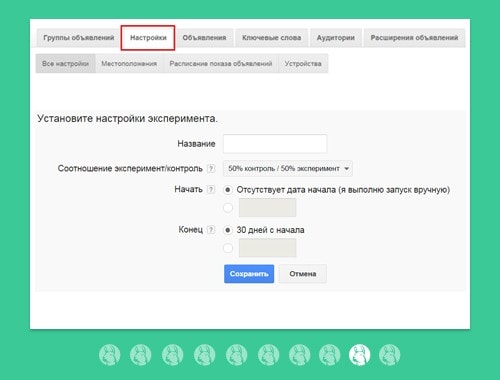
Task: Open the 50% контроль / 50% эксперимент dropdown
Action: click(288, 168)
